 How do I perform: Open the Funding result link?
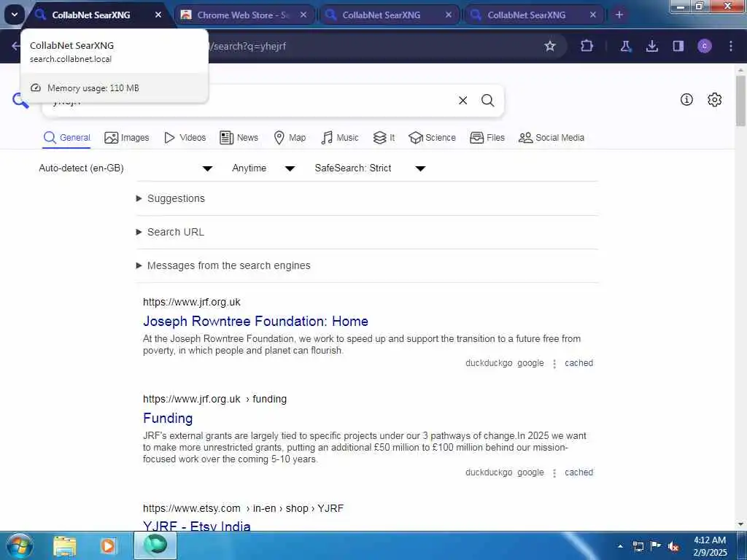click(168, 418)
